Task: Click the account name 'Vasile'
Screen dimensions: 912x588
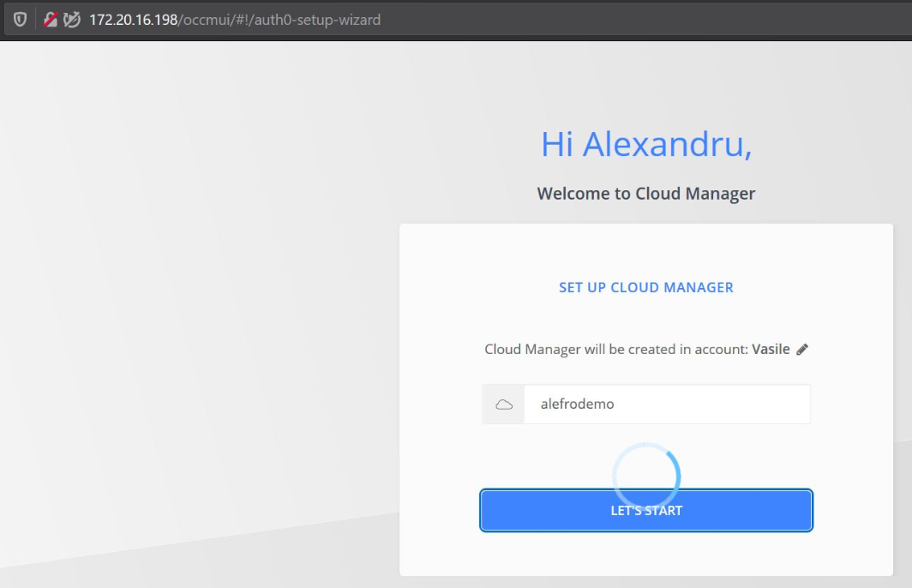Action: [771, 349]
